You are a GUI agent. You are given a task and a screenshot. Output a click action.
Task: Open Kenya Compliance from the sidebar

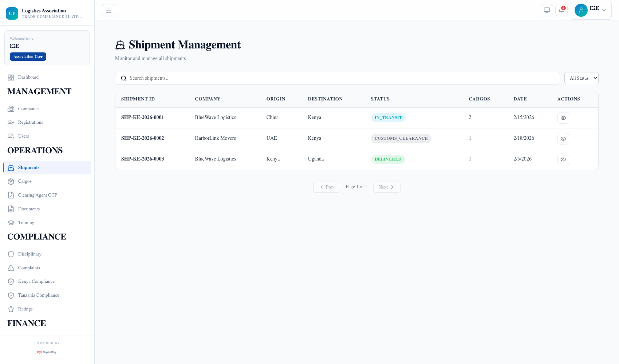click(36, 281)
